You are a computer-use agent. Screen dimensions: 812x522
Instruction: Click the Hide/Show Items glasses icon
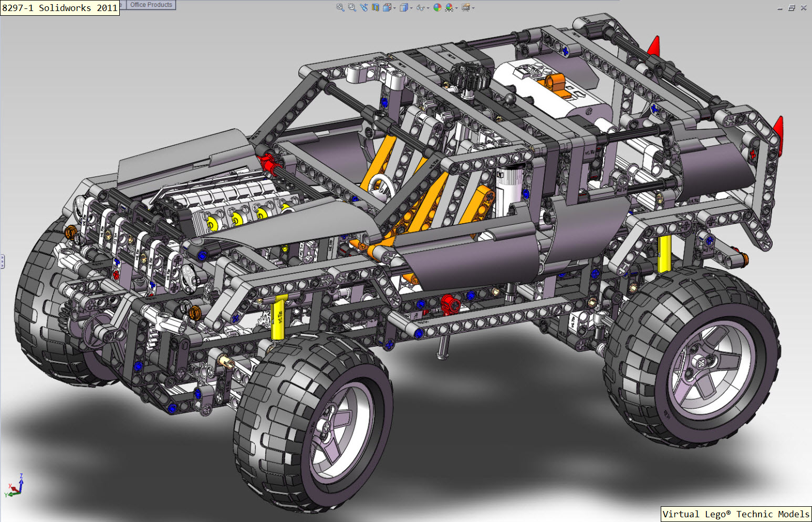(x=420, y=8)
